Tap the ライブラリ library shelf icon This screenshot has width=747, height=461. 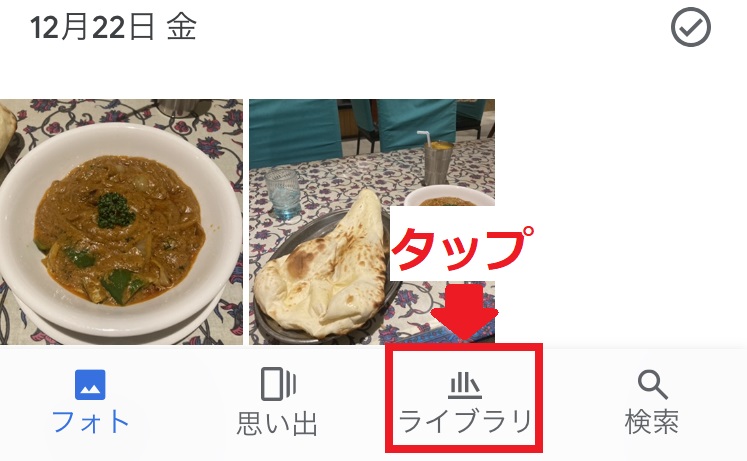click(x=464, y=386)
